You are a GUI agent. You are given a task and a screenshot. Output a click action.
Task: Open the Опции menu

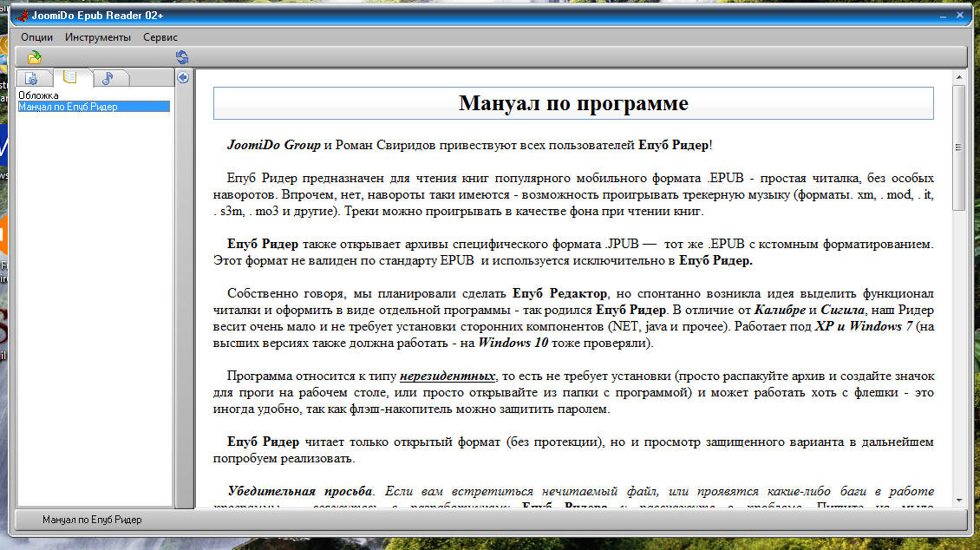tap(36, 37)
